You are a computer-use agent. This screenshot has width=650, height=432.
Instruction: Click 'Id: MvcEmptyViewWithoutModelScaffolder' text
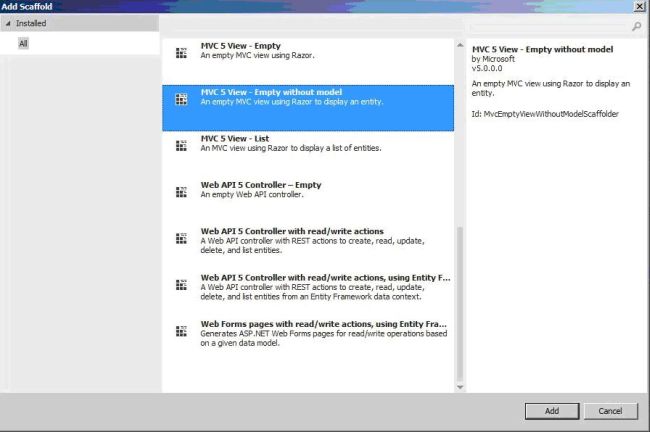tap(545, 114)
